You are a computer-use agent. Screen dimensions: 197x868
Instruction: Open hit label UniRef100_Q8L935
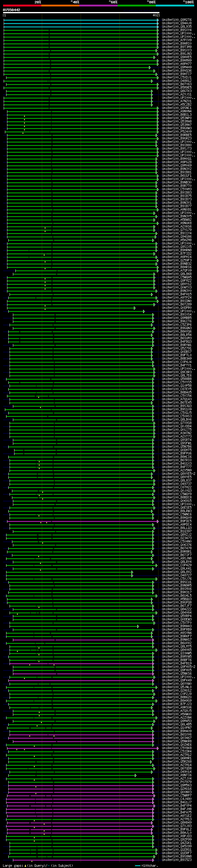click(177, 26)
